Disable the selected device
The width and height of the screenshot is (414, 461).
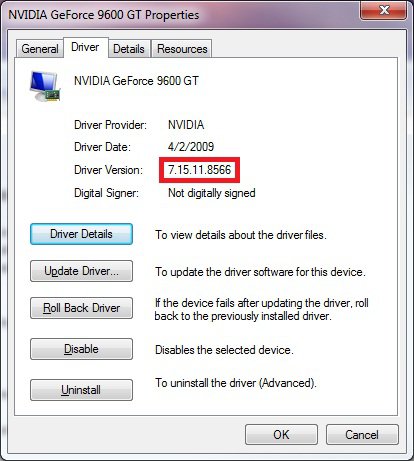point(81,349)
